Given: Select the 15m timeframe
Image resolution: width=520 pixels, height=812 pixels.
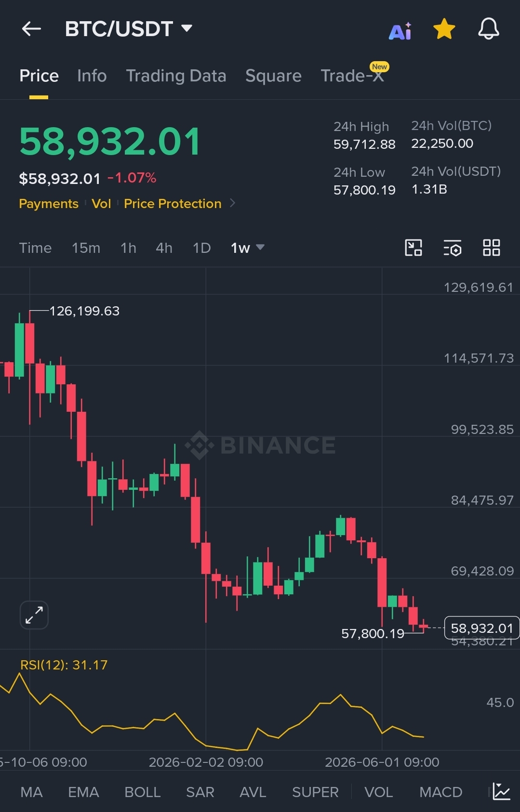Looking at the screenshot, I should (x=86, y=248).
